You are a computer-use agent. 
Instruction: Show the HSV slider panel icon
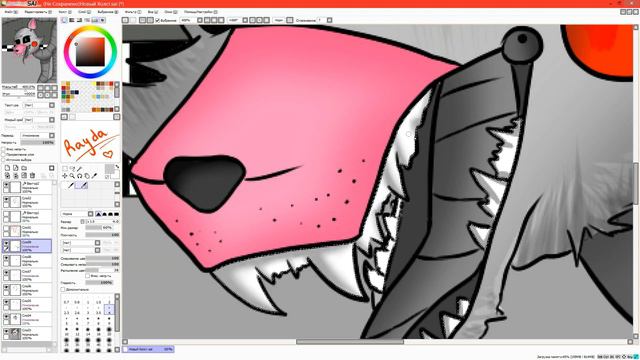79,20
